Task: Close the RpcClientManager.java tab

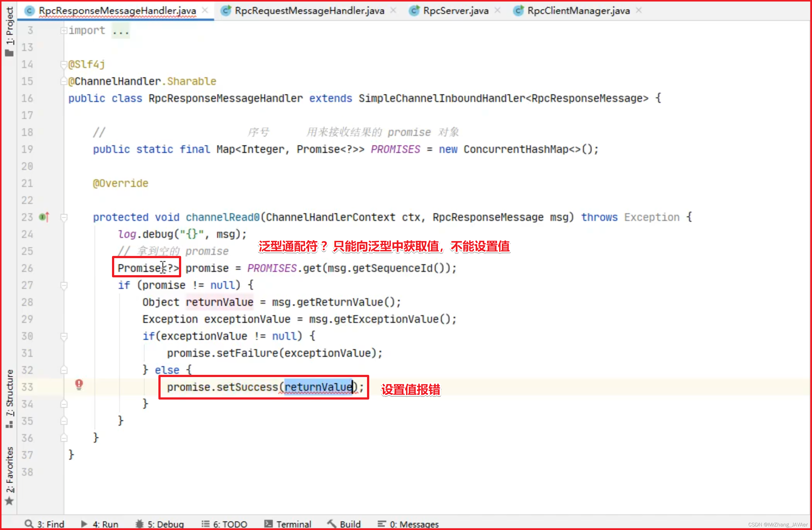Action: [639, 11]
